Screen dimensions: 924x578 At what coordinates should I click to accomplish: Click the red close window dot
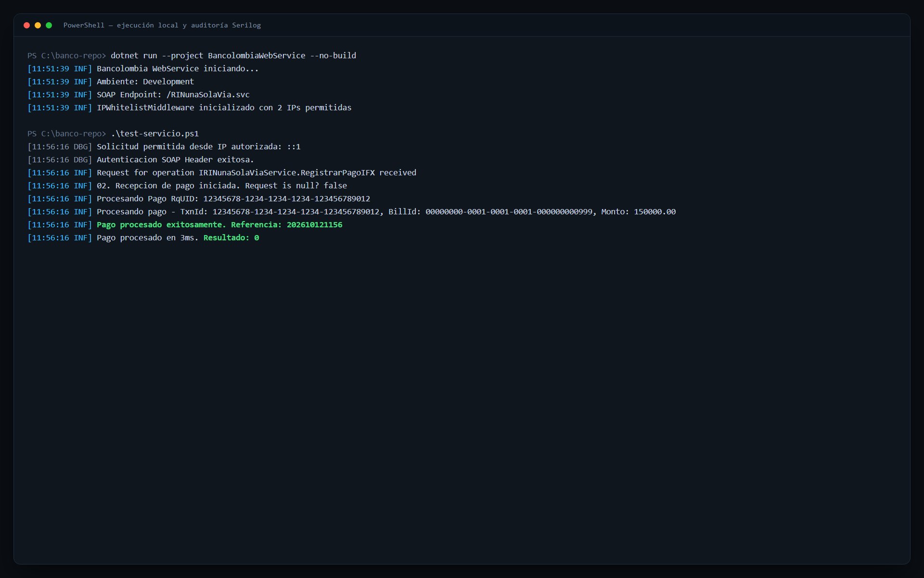tap(27, 25)
